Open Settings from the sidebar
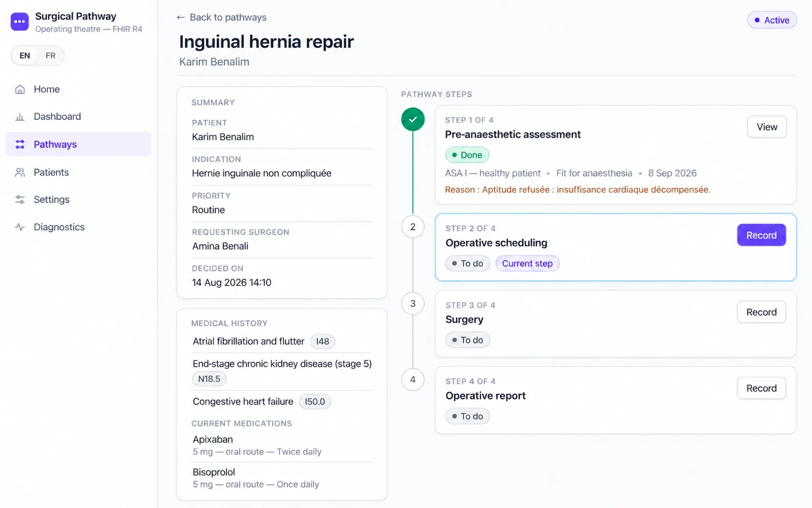The height and width of the screenshot is (508, 812). tap(78, 200)
